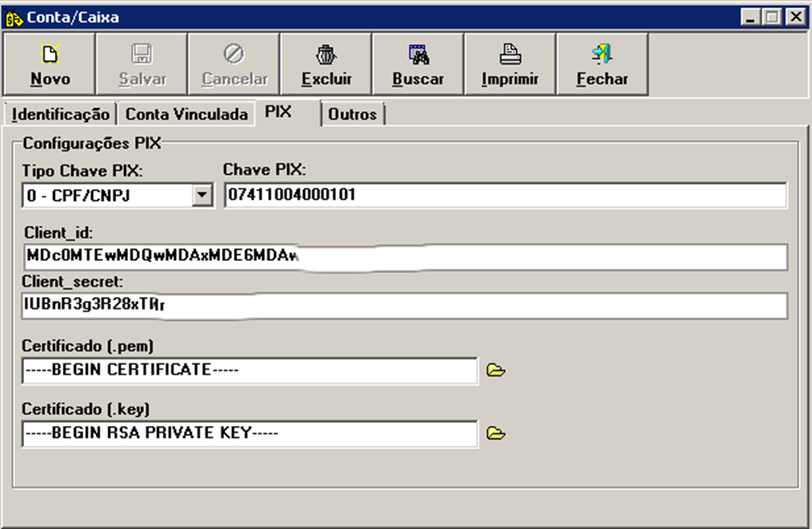
Task: Open search with the Buscar icon
Action: 418,55
